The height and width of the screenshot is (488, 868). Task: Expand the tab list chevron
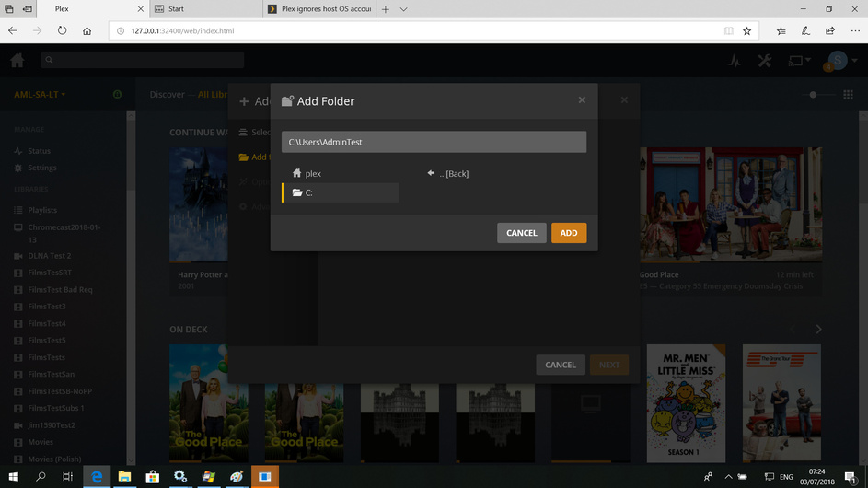(x=403, y=9)
